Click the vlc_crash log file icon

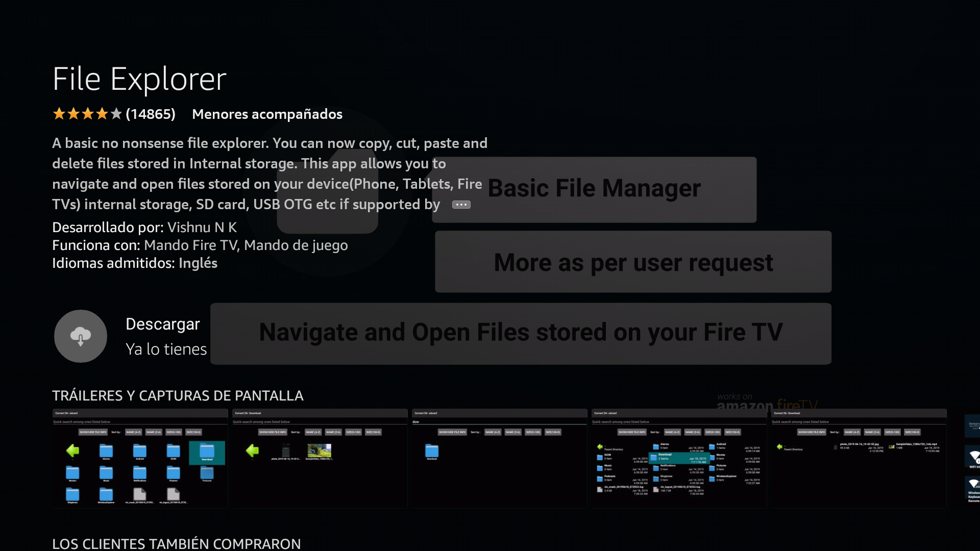[140, 495]
